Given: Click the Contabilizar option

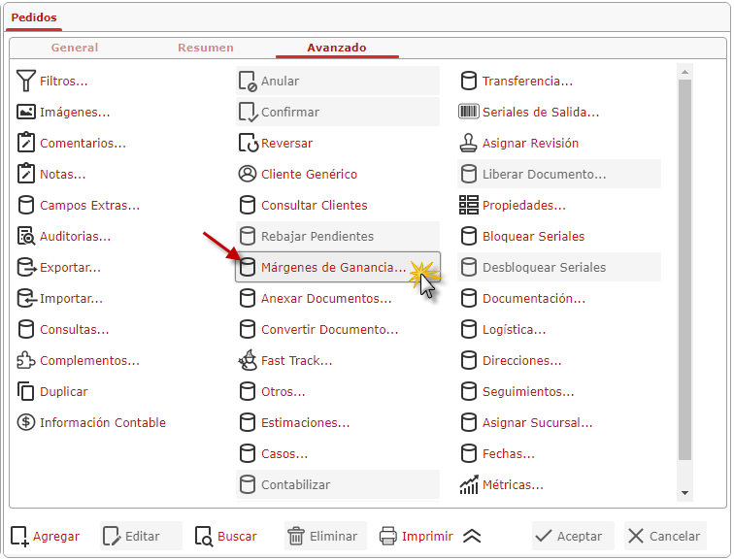Looking at the screenshot, I should click(338, 484).
